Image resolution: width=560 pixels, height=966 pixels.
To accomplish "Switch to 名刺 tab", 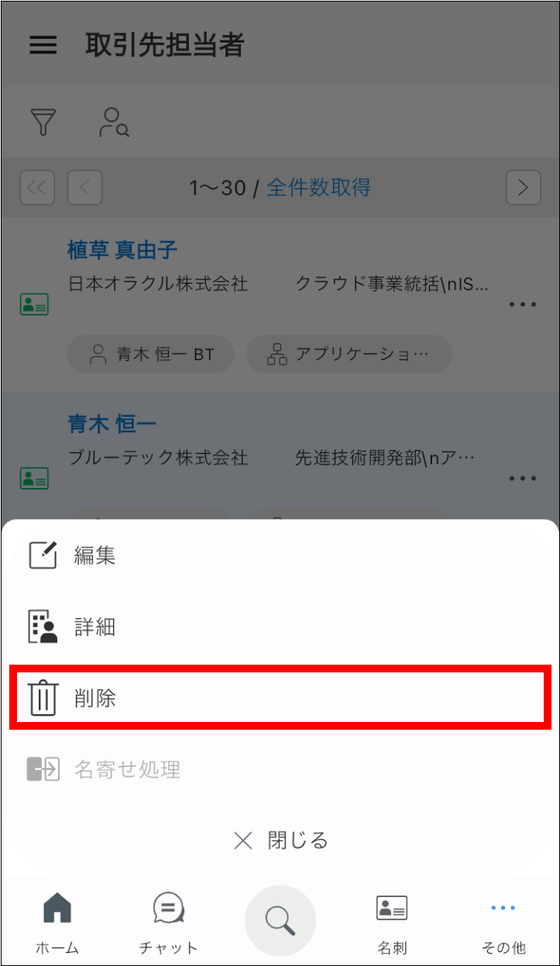I will 392,923.
